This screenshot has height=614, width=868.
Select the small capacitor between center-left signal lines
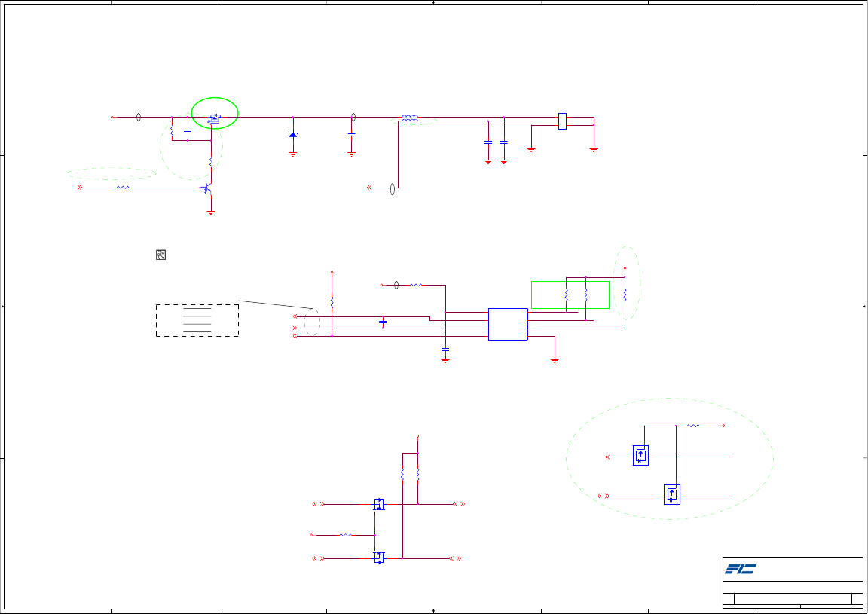[x=383, y=322]
